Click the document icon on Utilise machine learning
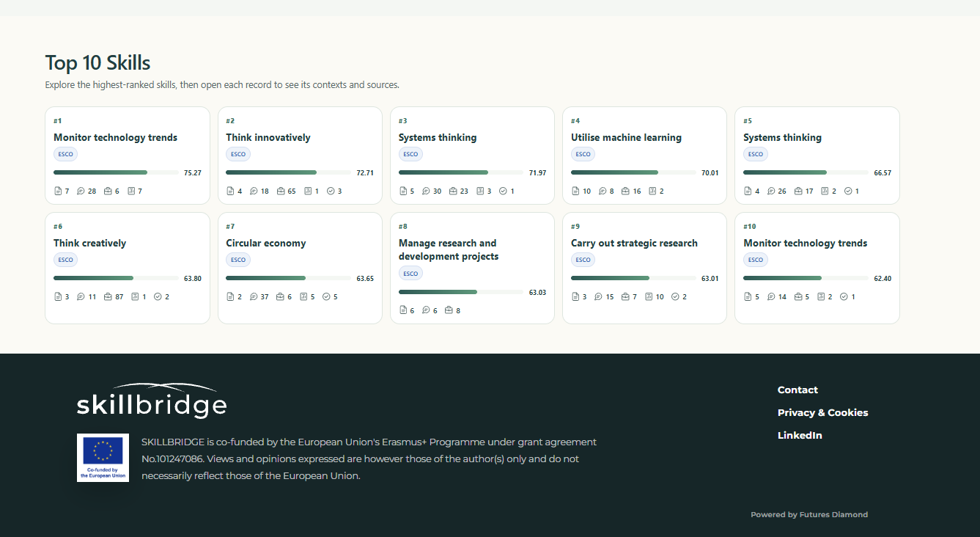The width and height of the screenshot is (980, 537). pos(575,191)
